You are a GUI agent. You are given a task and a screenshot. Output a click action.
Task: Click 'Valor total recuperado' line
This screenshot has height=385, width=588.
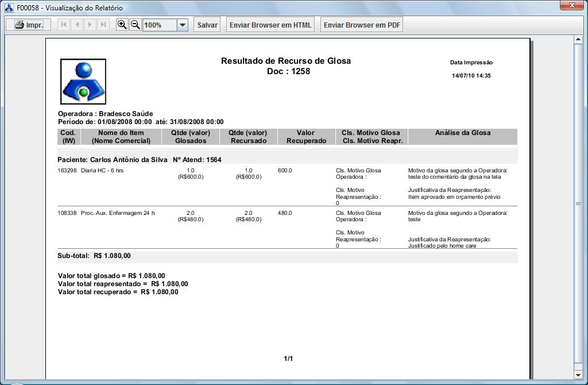pos(118,292)
